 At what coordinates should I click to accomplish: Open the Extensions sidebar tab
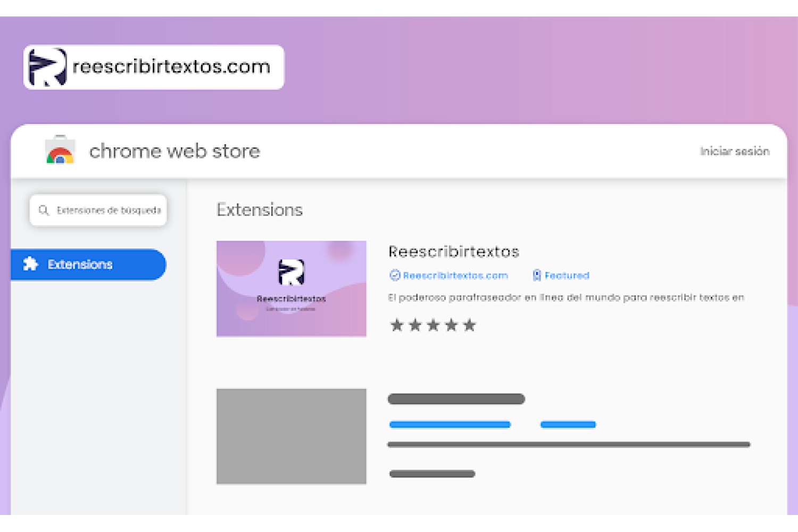pyautogui.click(x=88, y=264)
